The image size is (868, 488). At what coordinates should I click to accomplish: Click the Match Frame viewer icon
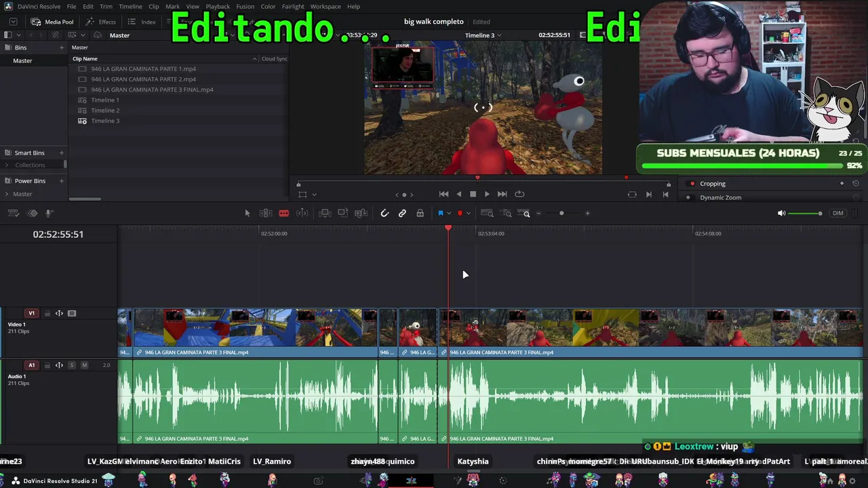tap(632, 195)
